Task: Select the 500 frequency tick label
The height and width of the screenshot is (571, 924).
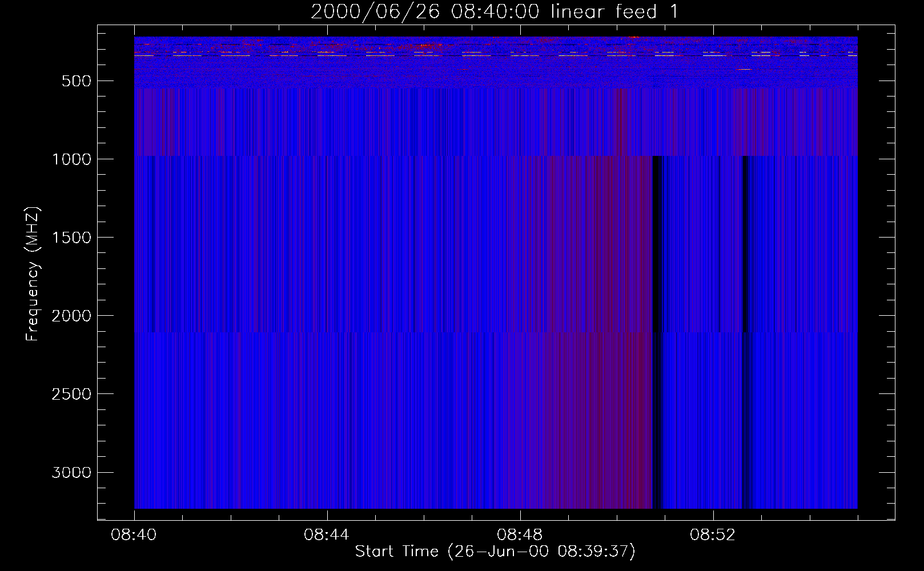Action: (x=77, y=81)
